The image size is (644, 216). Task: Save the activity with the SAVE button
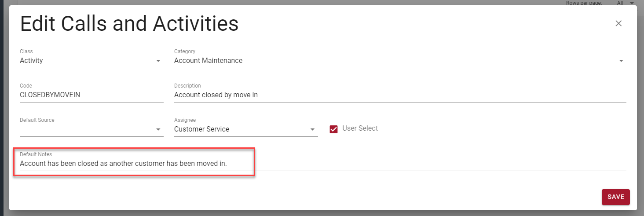[x=615, y=197]
